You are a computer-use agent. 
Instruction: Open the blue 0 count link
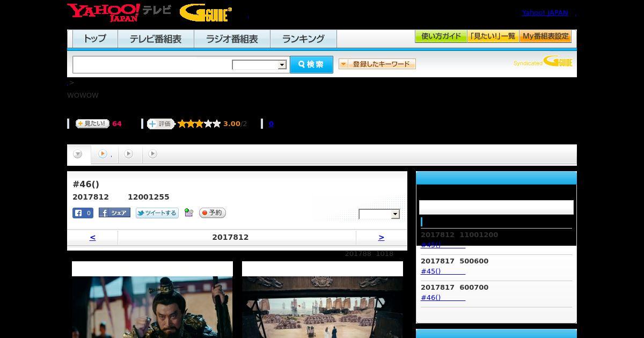[271, 124]
